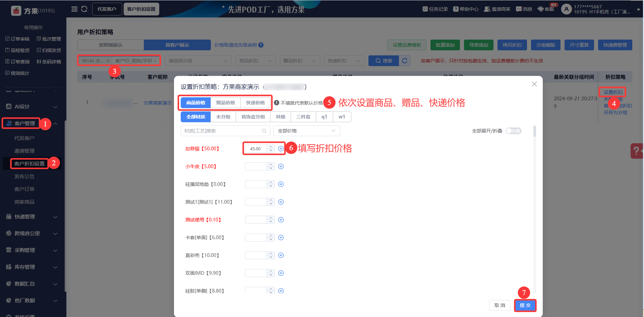Click the 快递费管理 button
Screen dimensions: 644x317
[615, 45]
